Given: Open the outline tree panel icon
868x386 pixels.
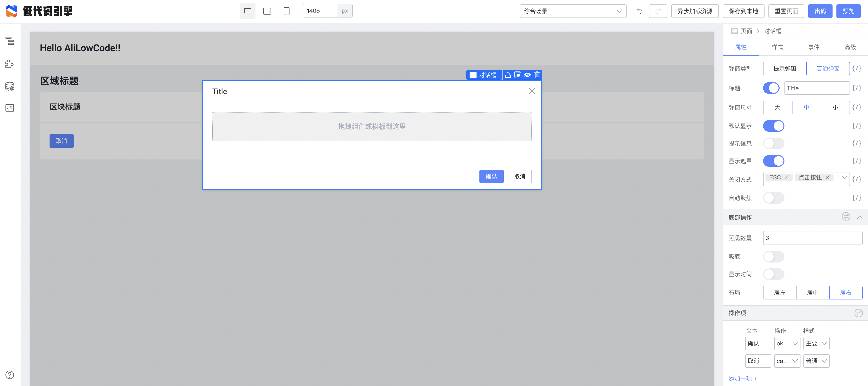Looking at the screenshot, I should pyautogui.click(x=10, y=41).
